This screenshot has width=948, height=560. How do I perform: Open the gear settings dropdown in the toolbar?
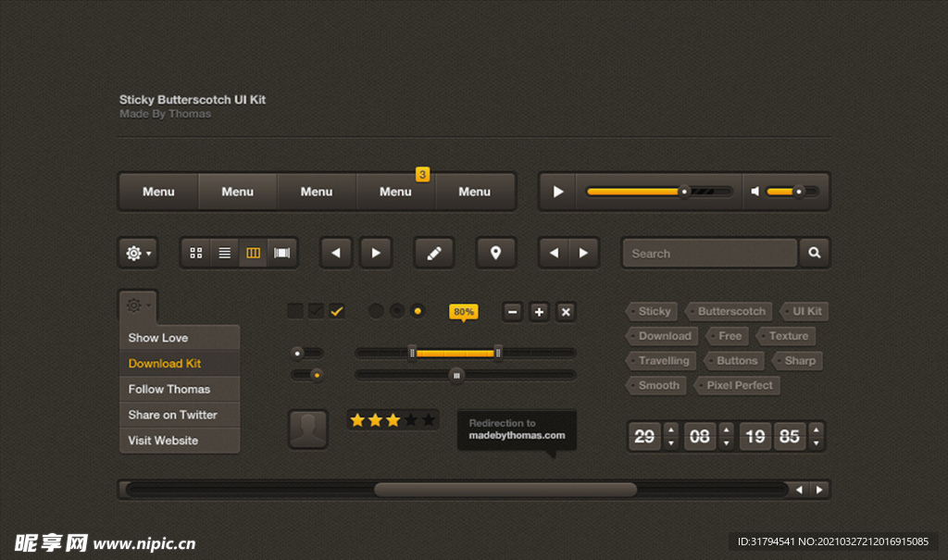pyautogui.click(x=139, y=253)
